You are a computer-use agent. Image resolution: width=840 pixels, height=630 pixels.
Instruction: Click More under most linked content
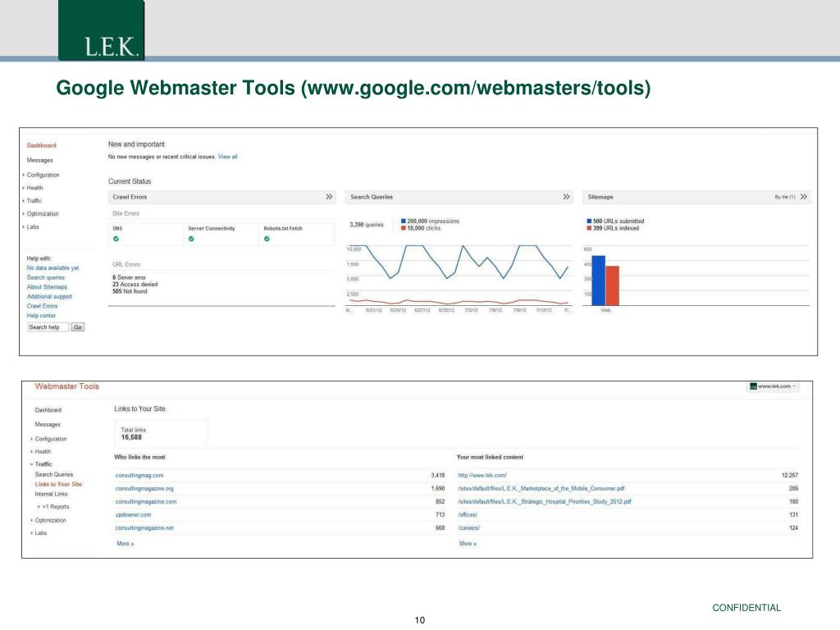pos(467,544)
